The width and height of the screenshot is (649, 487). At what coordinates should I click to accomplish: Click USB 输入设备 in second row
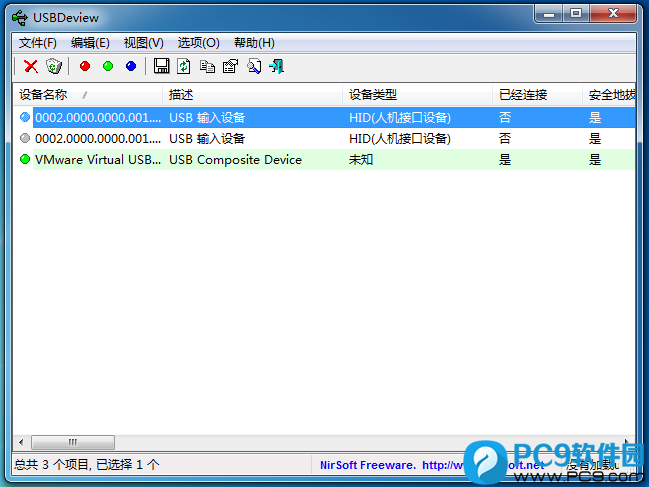click(207, 139)
